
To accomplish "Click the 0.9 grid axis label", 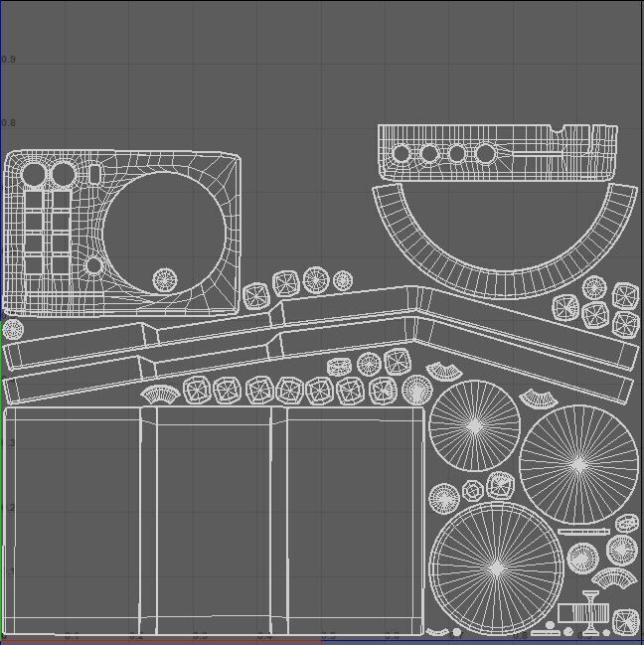I will pyautogui.click(x=8, y=60).
